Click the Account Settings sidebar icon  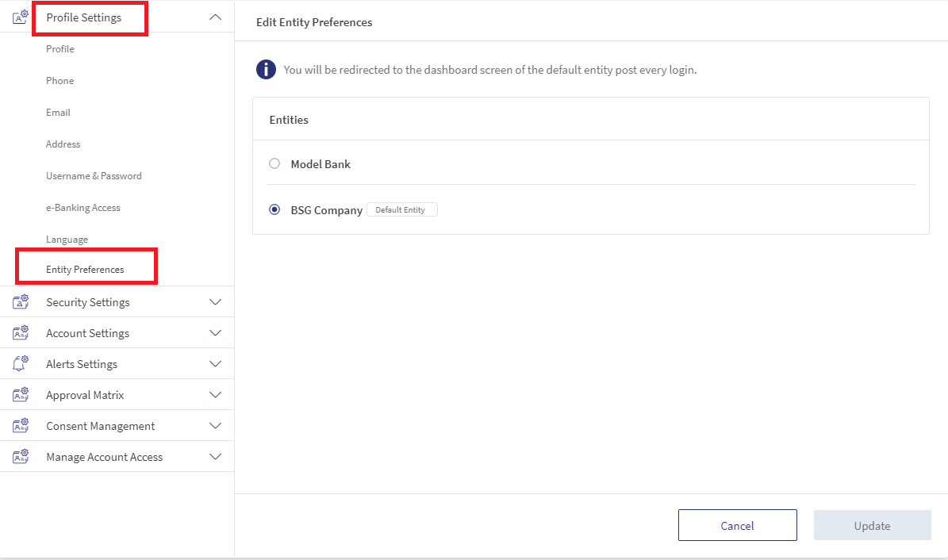point(21,332)
